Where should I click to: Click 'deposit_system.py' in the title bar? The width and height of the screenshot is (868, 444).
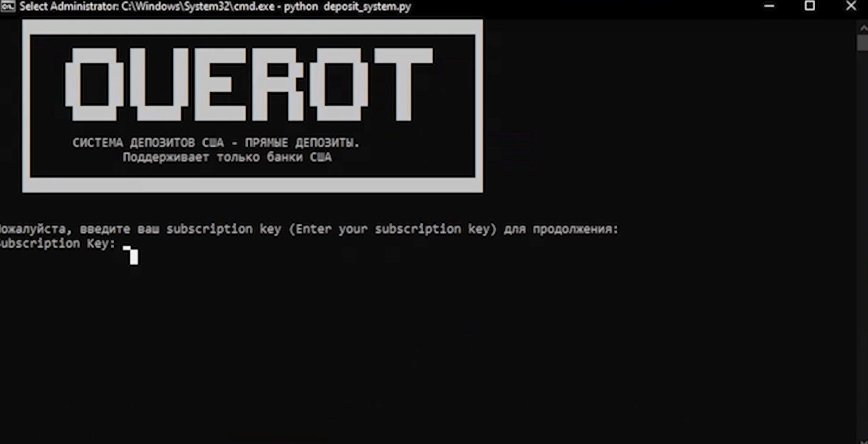pyautogui.click(x=367, y=7)
